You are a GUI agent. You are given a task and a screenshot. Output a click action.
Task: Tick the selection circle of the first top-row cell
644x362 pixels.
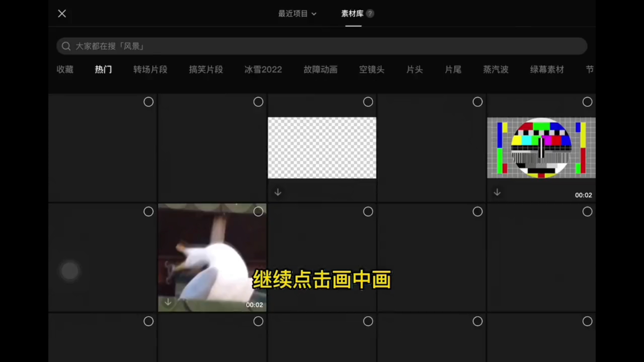coord(149,102)
